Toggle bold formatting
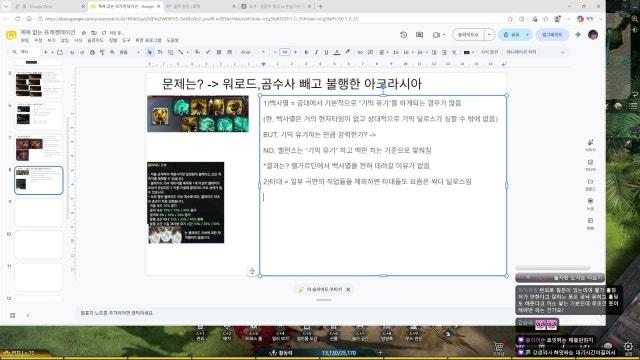The image size is (640, 360). pyautogui.click(x=306, y=52)
